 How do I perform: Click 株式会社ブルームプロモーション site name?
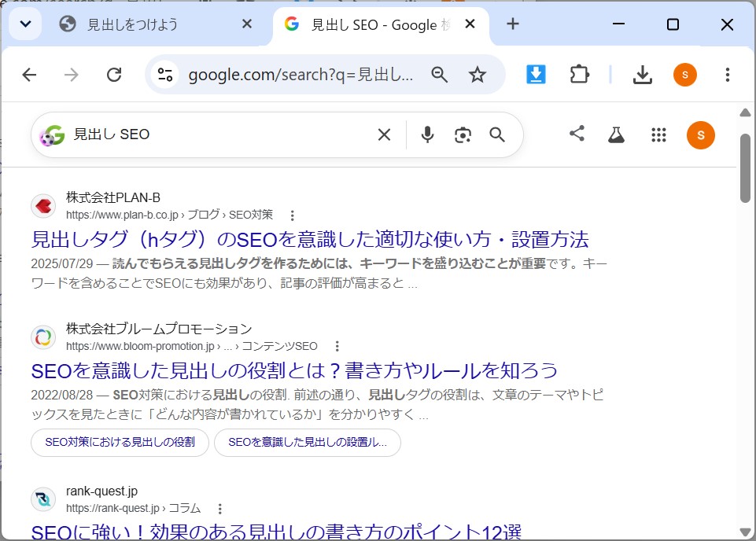pyautogui.click(x=159, y=329)
